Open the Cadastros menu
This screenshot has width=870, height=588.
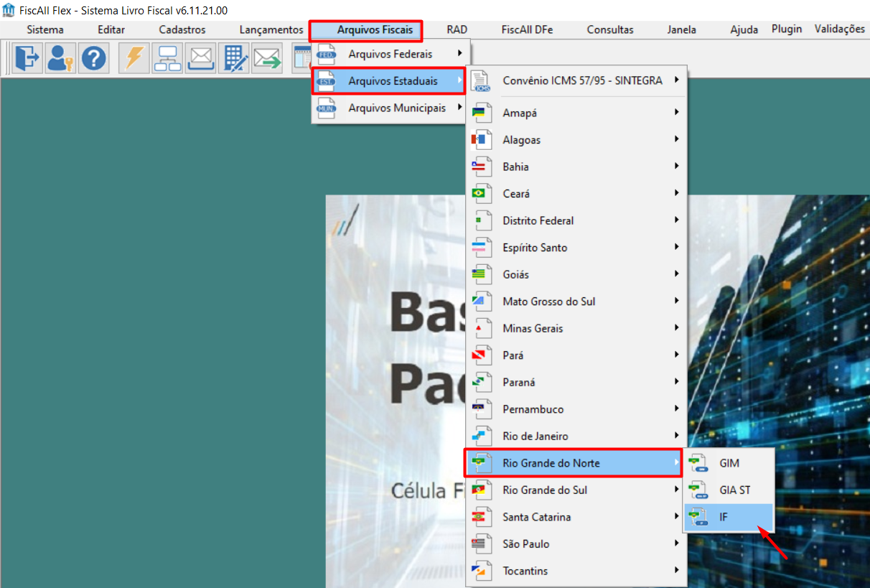click(182, 30)
